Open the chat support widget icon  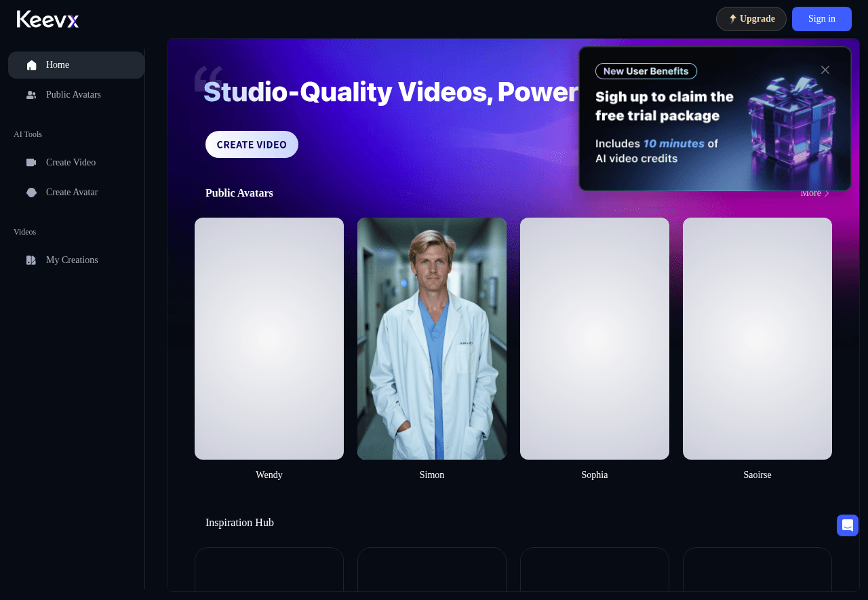point(847,525)
